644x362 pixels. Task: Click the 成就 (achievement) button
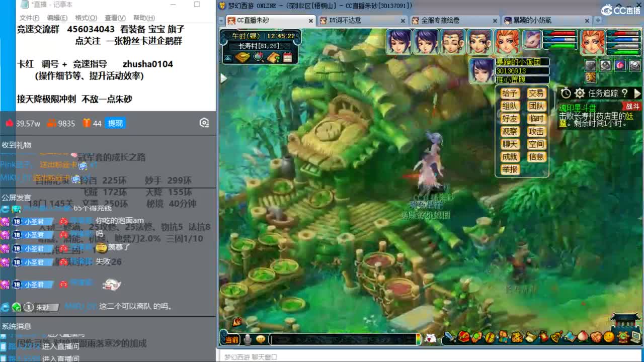pyautogui.click(x=510, y=157)
